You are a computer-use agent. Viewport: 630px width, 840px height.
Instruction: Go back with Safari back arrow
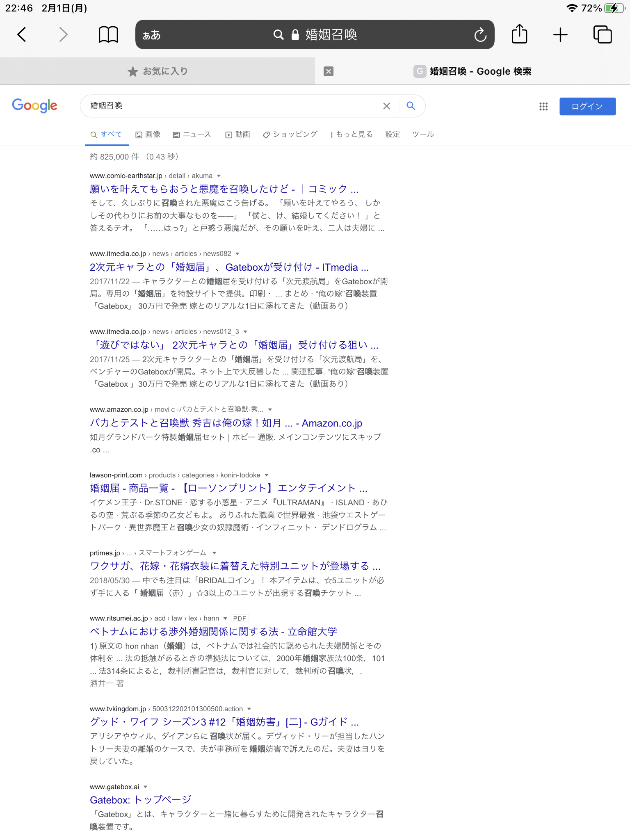click(x=22, y=34)
